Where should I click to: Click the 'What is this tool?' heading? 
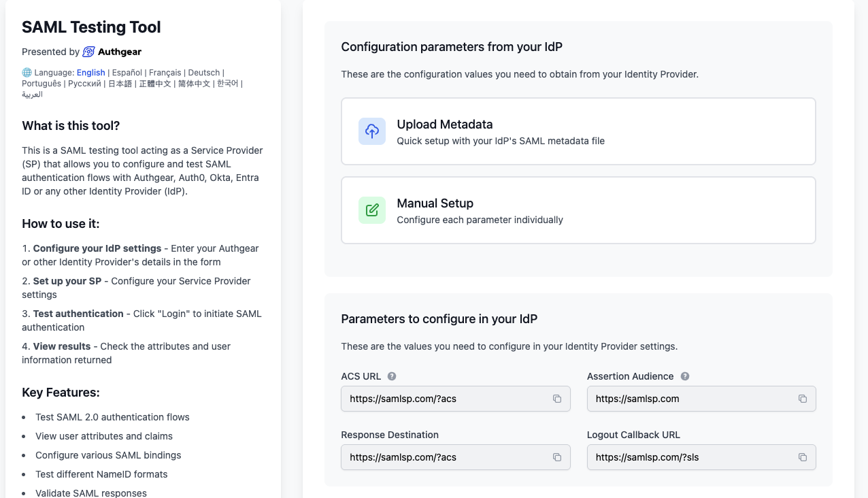[x=71, y=126]
